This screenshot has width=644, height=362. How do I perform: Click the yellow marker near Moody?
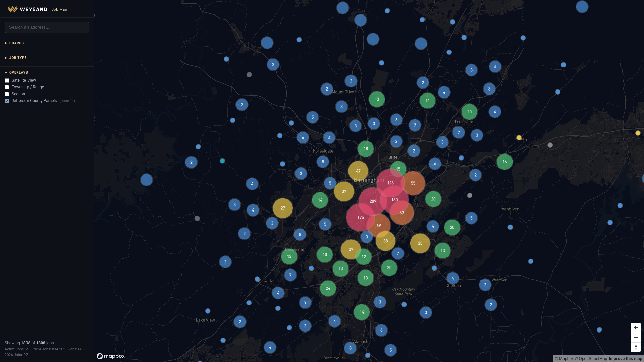(519, 138)
